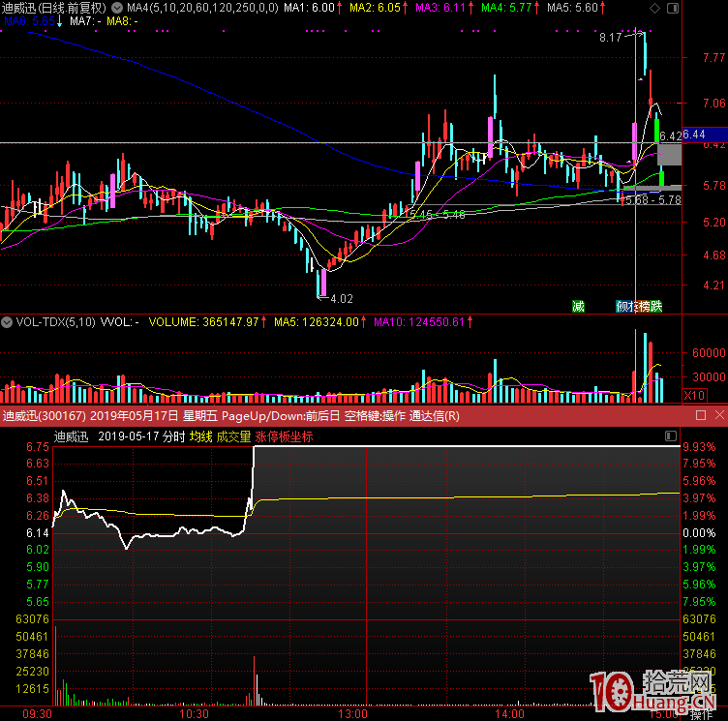Image resolution: width=728 pixels, height=721 pixels.
Task: Select the 成交量 volume label
Action: click(x=233, y=436)
